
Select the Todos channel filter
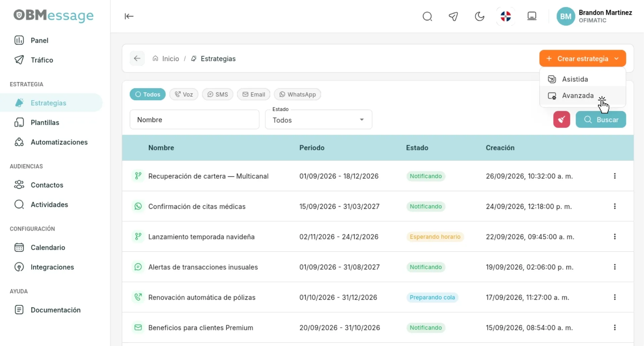(x=148, y=94)
